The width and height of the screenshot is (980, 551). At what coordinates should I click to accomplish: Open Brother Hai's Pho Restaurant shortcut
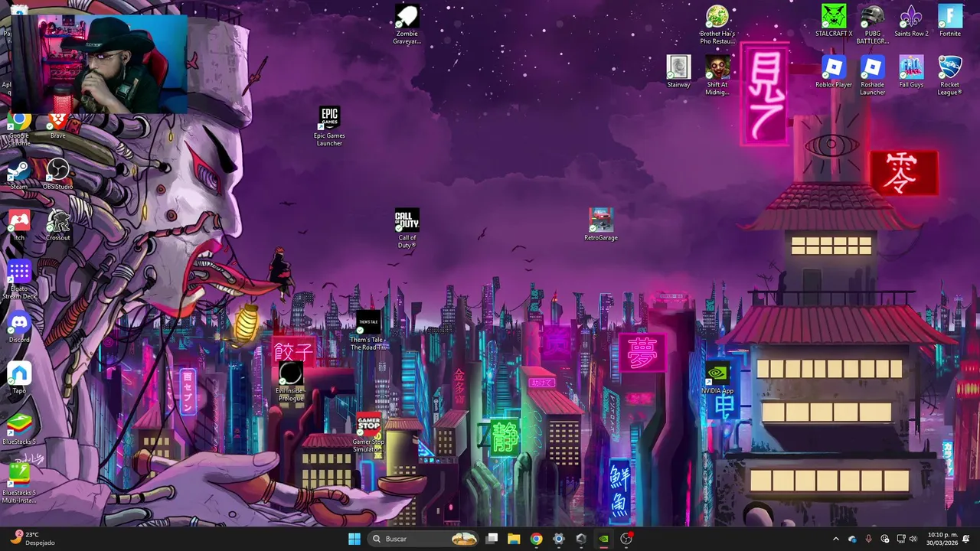[717, 24]
